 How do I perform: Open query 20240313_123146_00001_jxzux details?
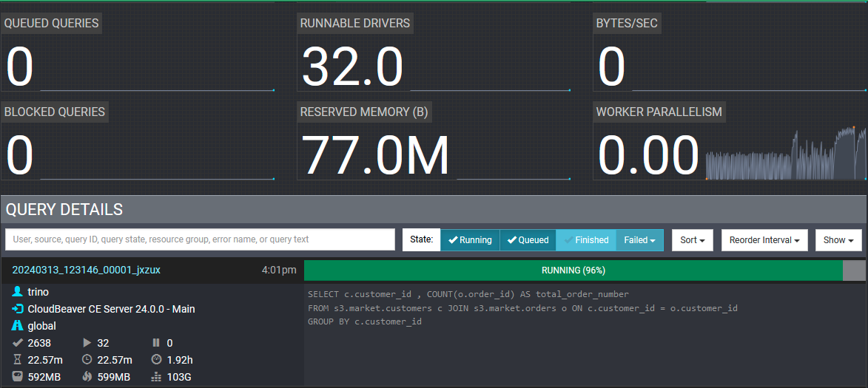click(75, 270)
